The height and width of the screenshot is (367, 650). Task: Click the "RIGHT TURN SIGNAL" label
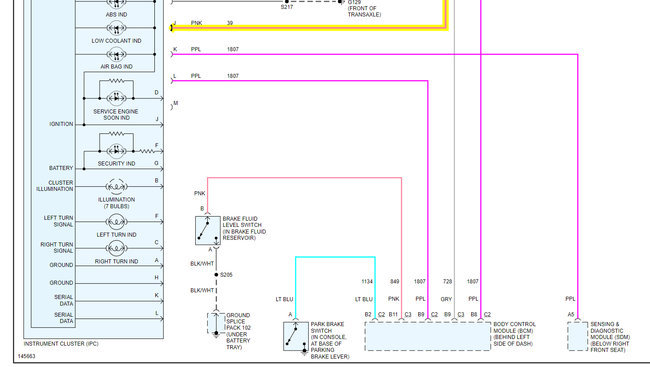coord(57,248)
